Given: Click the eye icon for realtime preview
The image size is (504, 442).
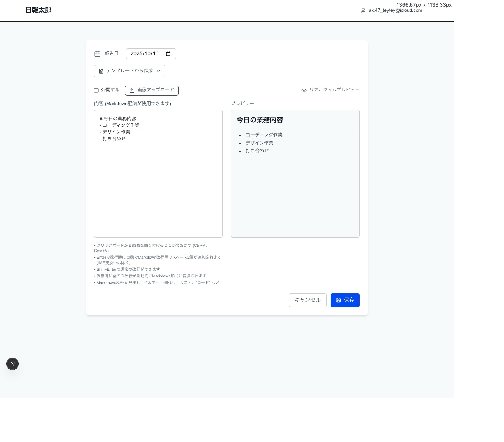Looking at the screenshot, I should click(304, 90).
